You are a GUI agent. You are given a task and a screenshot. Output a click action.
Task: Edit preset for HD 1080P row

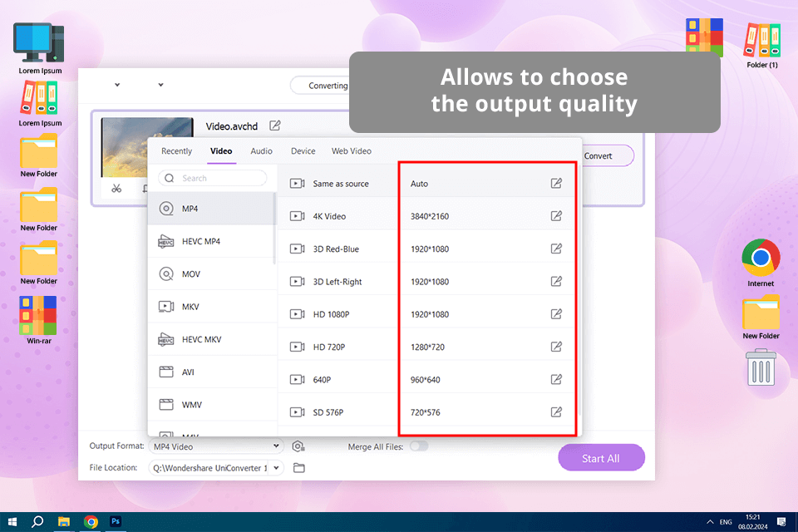coord(556,314)
